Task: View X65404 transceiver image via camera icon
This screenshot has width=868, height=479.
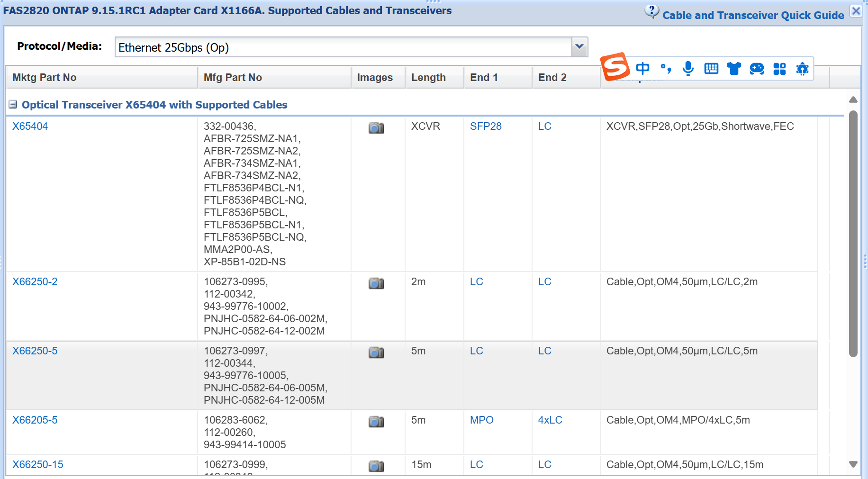Action: coord(376,127)
